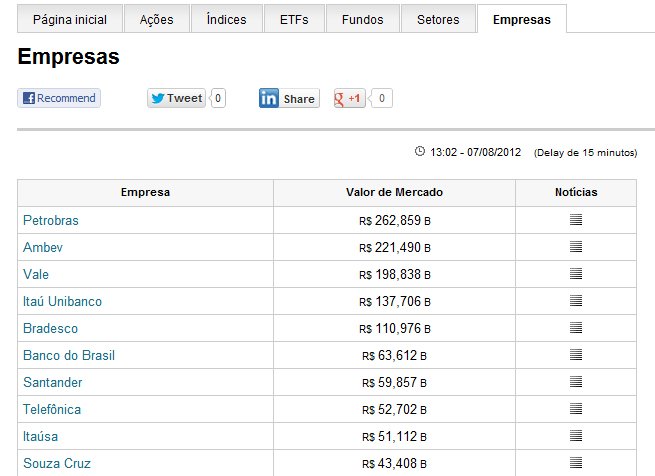
Task: Open the Fundos tab
Action: point(363,19)
